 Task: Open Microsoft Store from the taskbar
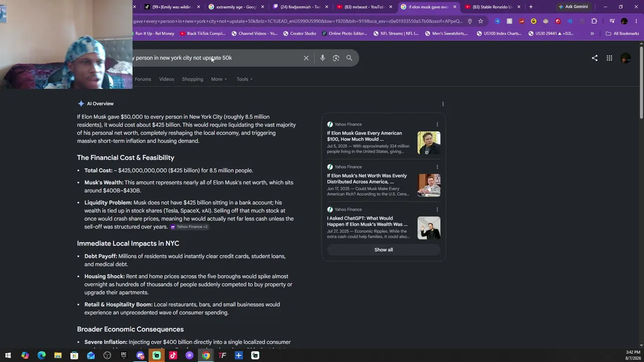pos(74,355)
